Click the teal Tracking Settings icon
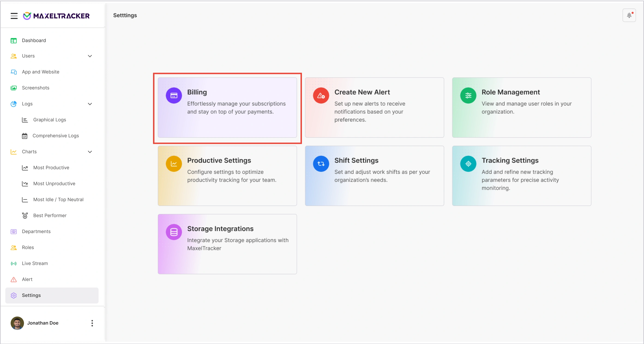 coord(468,164)
